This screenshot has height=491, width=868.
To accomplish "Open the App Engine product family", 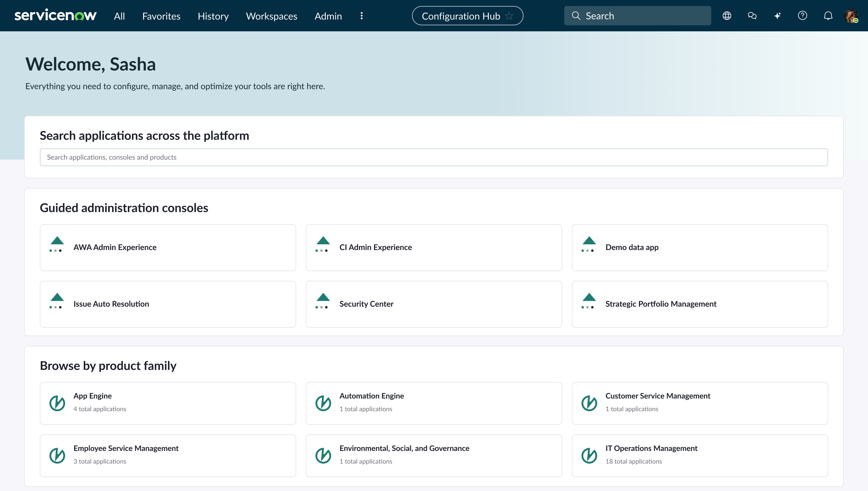I will [x=168, y=403].
